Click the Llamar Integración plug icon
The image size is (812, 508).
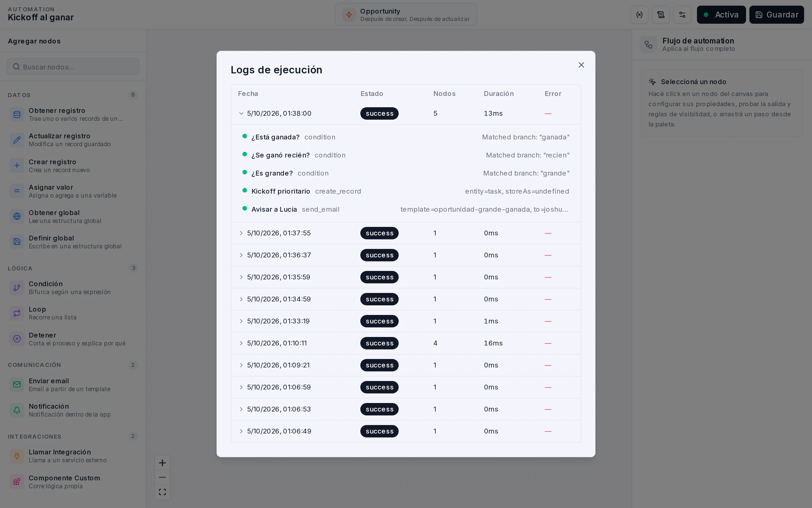[17, 456]
